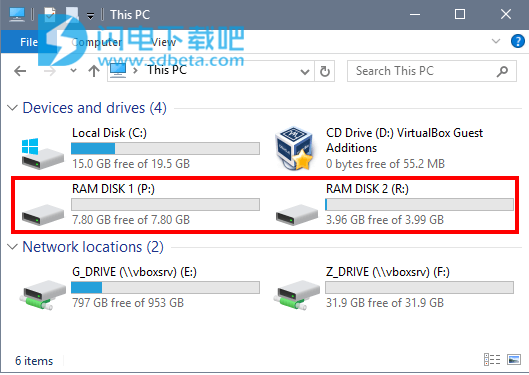Go back with the left arrow

pyautogui.click(x=20, y=71)
